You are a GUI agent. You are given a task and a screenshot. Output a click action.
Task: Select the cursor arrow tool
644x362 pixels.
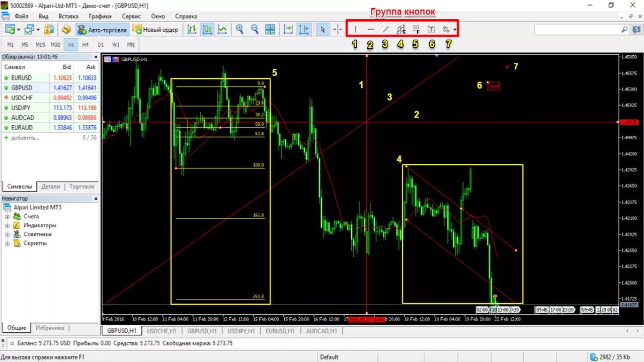click(x=323, y=30)
